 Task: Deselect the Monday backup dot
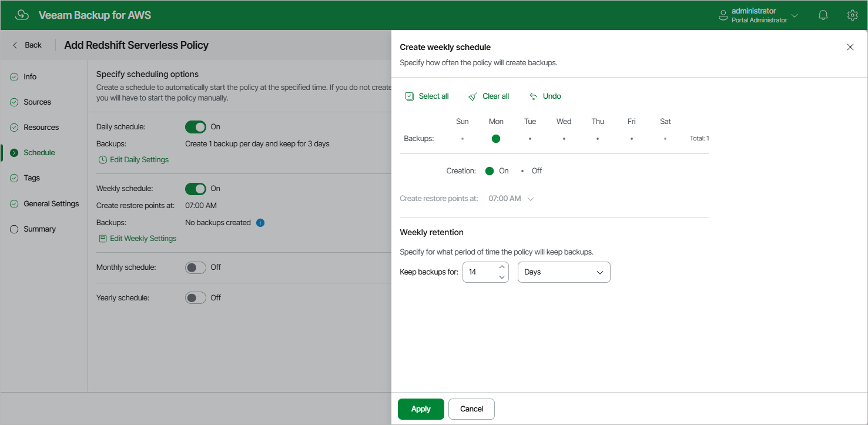496,139
